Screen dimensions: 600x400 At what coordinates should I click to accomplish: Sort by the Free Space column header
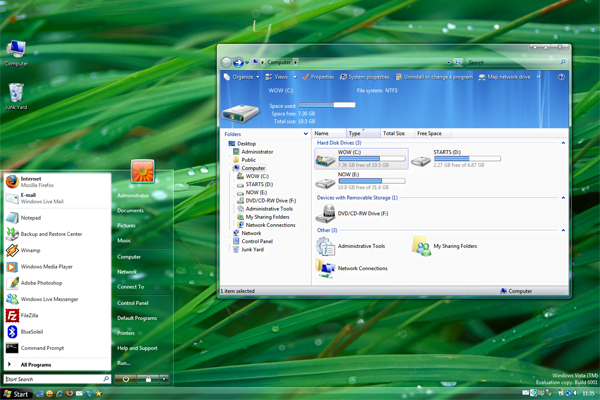(433, 133)
